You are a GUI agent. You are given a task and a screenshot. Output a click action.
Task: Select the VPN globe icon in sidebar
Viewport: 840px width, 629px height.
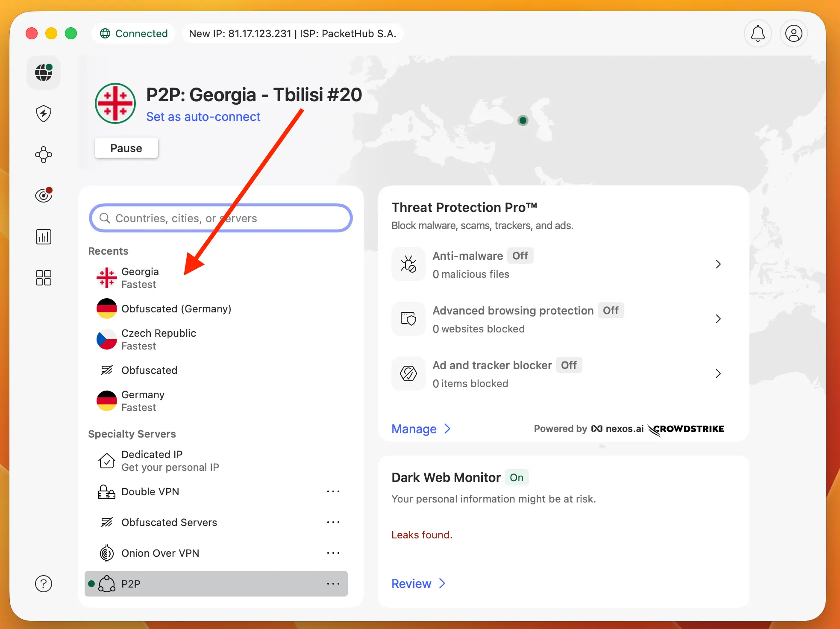[x=43, y=73]
